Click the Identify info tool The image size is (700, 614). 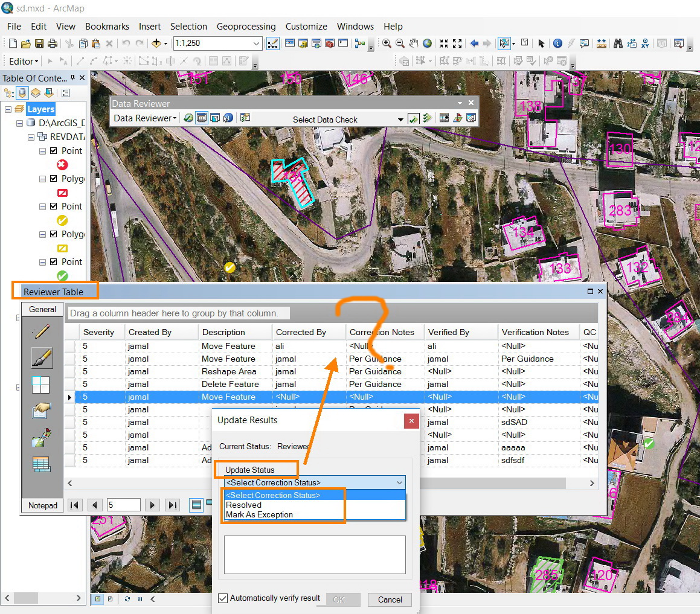557,43
